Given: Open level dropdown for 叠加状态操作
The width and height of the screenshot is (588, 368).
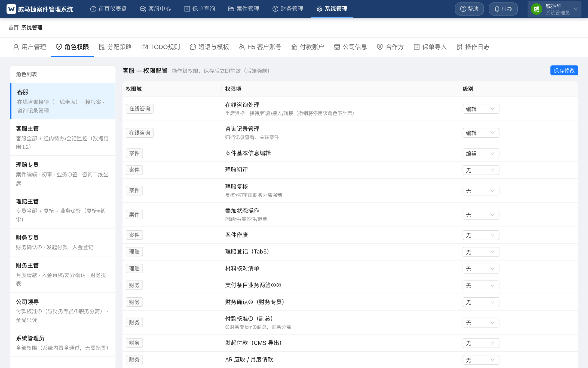Looking at the screenshot, I should pos(481,215).
